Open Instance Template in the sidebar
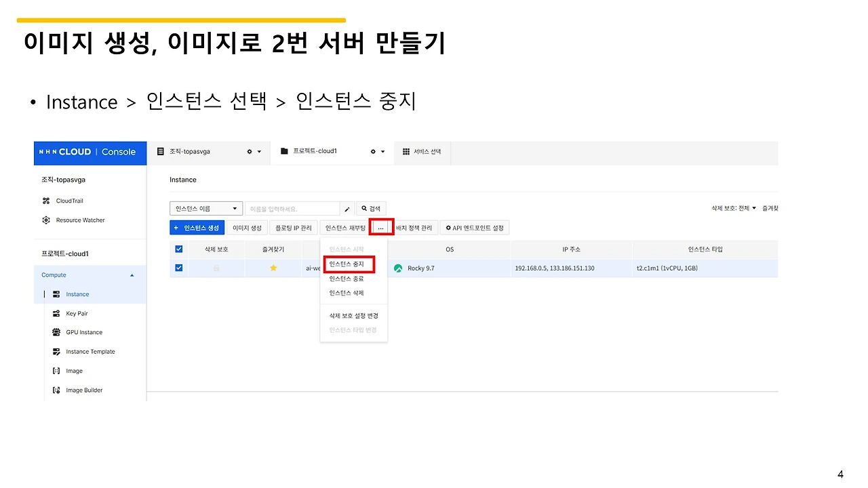The image size is (868, 488). coord(90,352)
